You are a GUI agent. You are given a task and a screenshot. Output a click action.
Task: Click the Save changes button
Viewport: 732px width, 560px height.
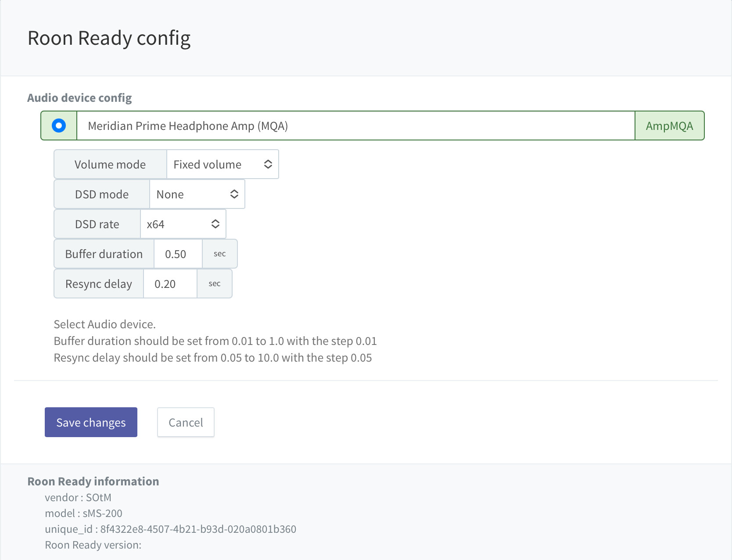coord(91,422)
